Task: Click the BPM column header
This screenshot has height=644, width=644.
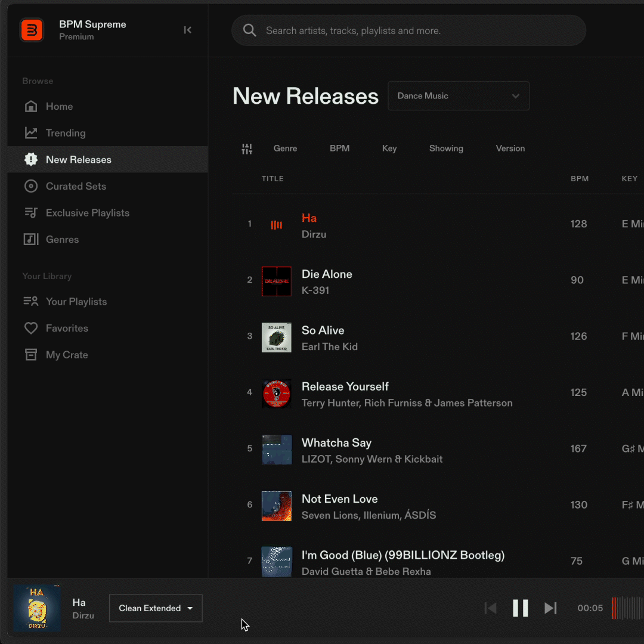Action: 580,179
